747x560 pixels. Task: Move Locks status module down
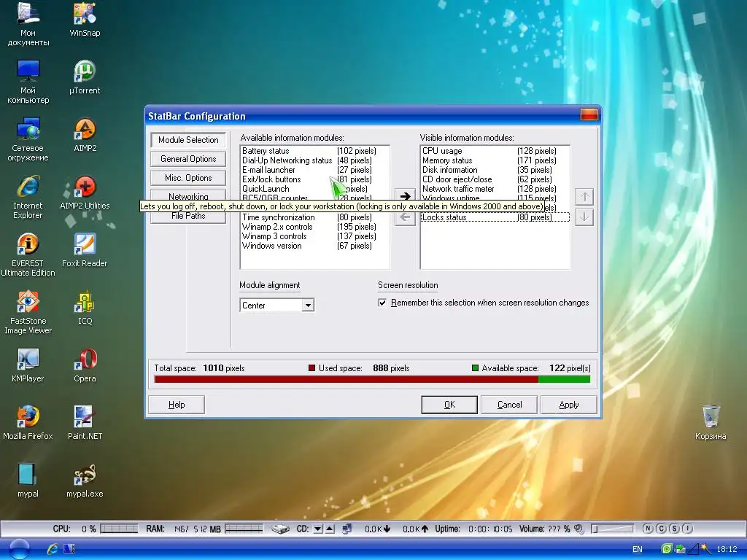(584, 217)
